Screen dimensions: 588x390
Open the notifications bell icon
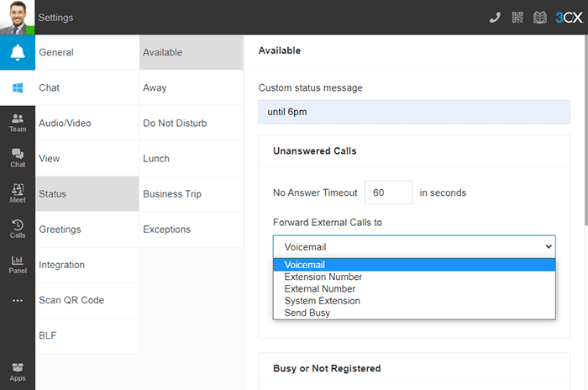pos(18,52)
